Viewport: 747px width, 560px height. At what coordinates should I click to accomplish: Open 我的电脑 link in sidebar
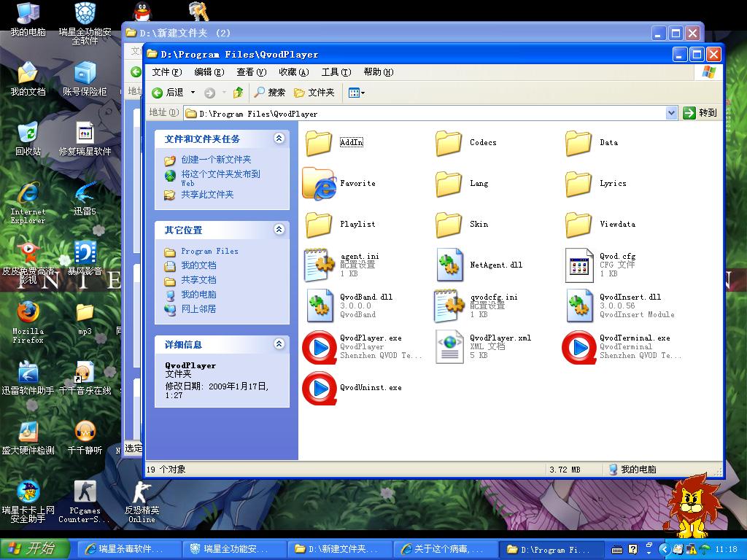pos(198,295)
